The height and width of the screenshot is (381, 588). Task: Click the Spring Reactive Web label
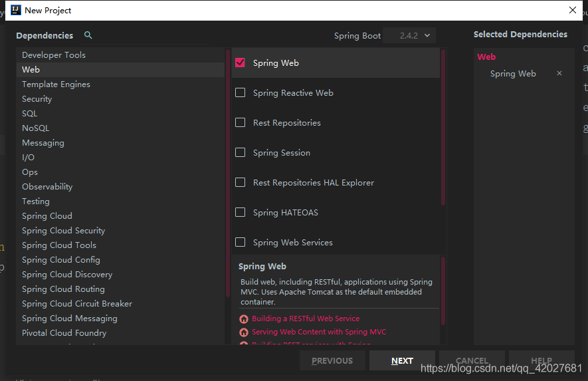coord(293,92)
